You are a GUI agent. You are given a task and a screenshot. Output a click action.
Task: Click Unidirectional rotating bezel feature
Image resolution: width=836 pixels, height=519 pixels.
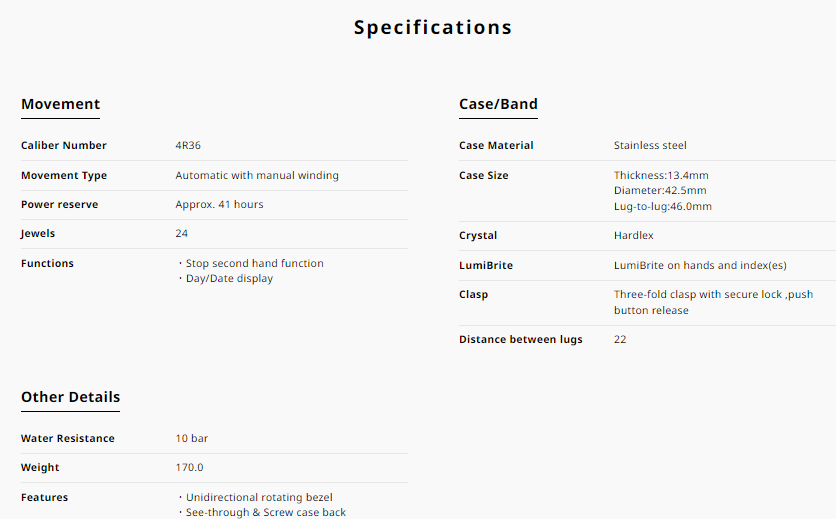coord(259,498)
